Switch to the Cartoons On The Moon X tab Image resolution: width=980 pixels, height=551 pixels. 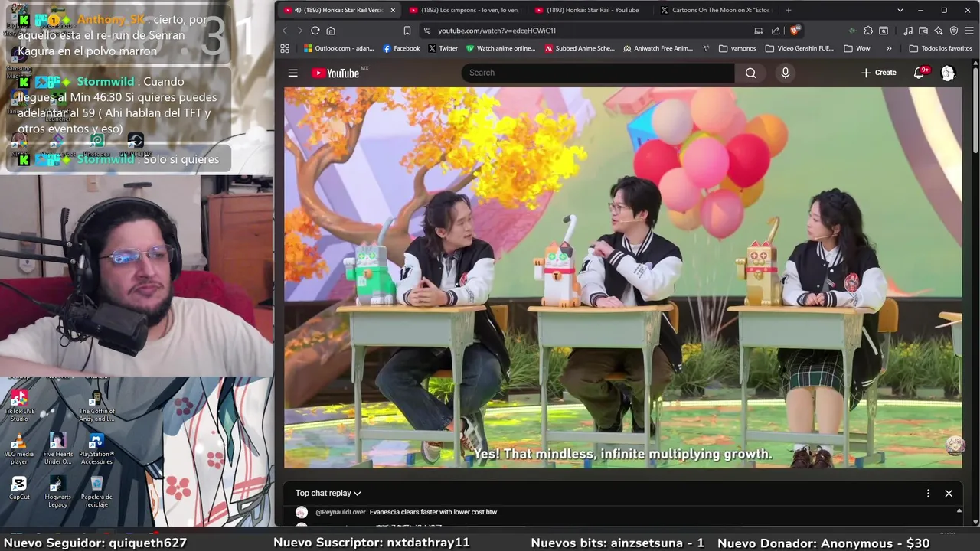(x=716, y=10)
